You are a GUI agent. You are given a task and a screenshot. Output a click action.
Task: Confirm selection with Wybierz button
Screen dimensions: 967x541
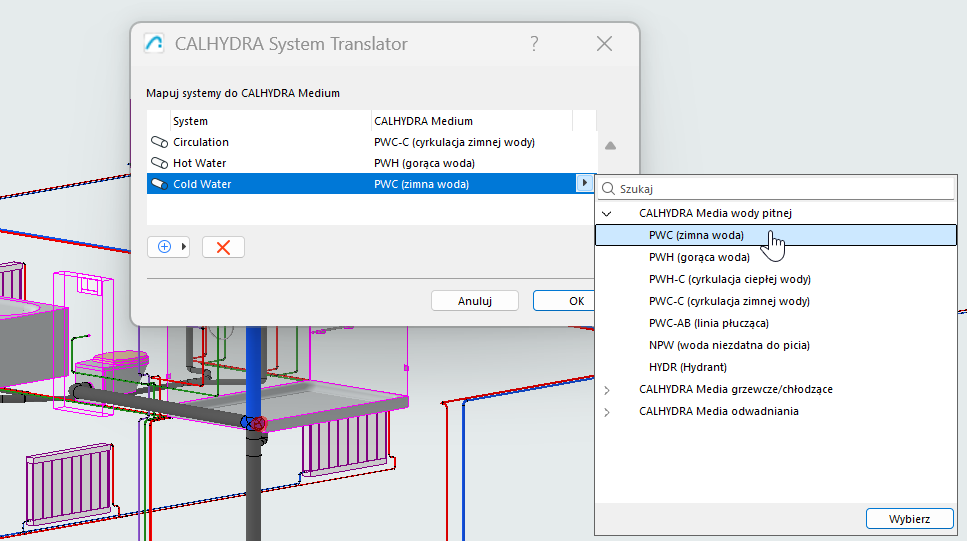[909, 519]
